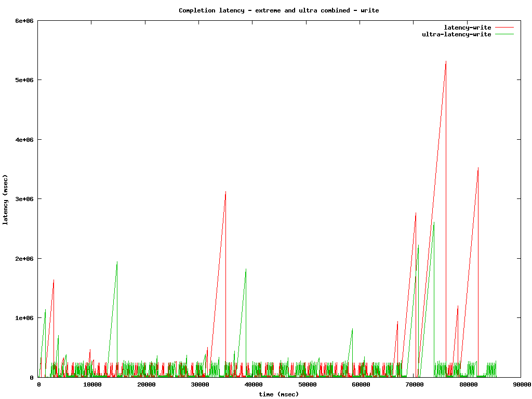Screen dimensions: 532x399
Task: Click the tallest green peak near 2.6e+06
Action: (x=434, y=222)
